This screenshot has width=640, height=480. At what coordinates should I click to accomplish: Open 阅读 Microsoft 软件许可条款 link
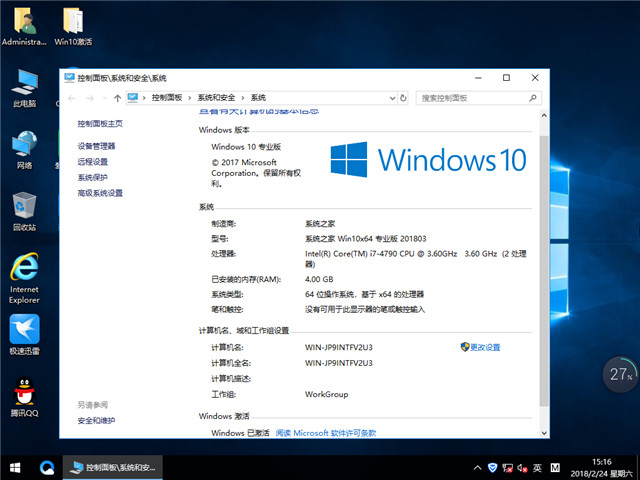[326, 433]
